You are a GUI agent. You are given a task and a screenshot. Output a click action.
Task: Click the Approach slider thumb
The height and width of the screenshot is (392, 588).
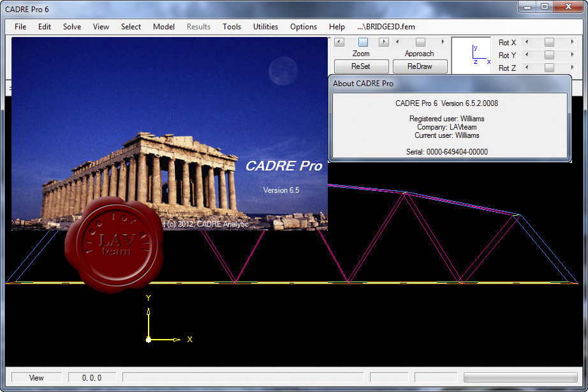(x=421, y=42)
